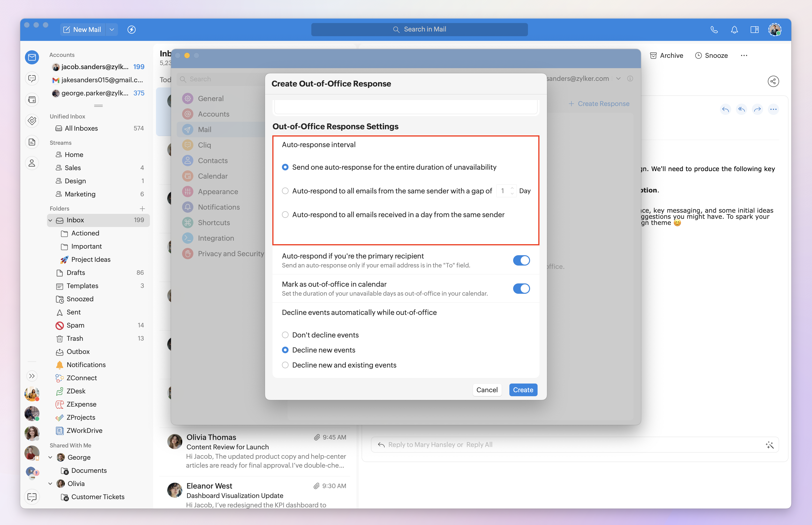Click the forward arrow icon
This screenshot has height=525, width=812.
tap(757, 110)
